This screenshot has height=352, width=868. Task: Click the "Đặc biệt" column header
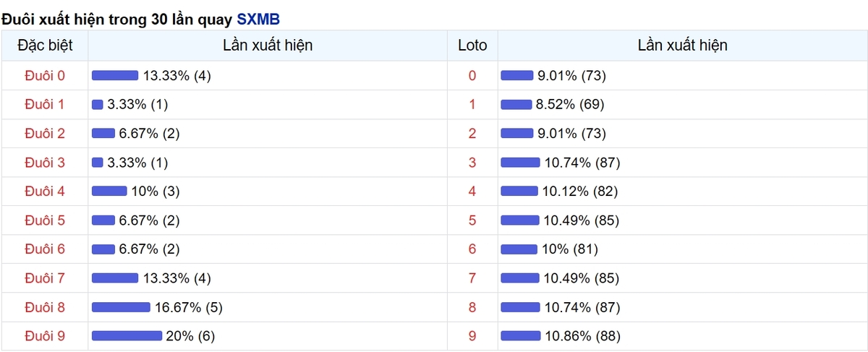(45, 46)
